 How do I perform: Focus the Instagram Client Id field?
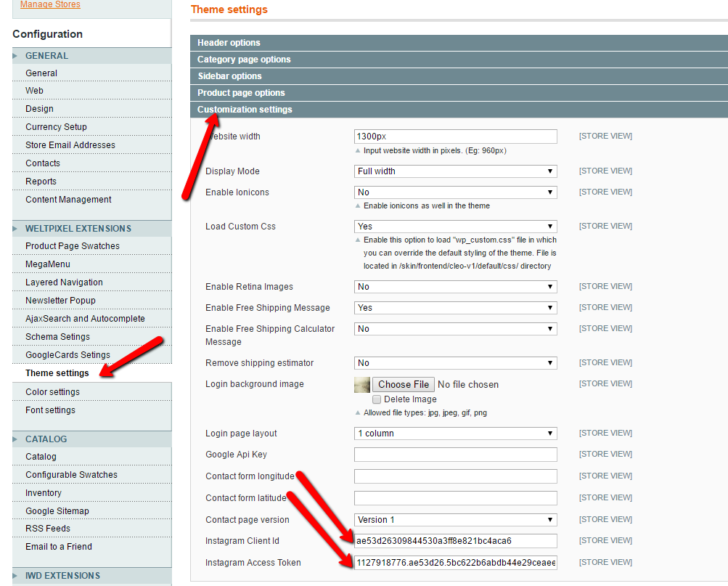(x=455, y=541)
